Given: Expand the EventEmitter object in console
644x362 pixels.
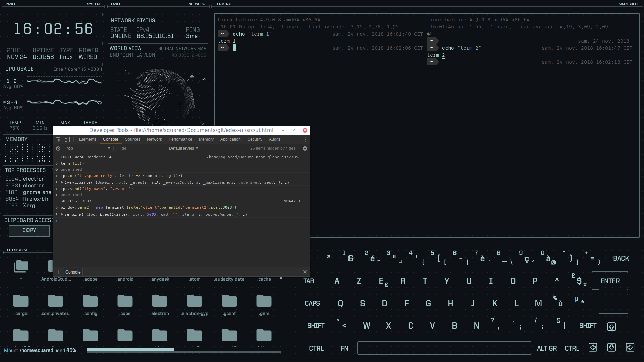Looking at the screenshot, I should [62, 182].
